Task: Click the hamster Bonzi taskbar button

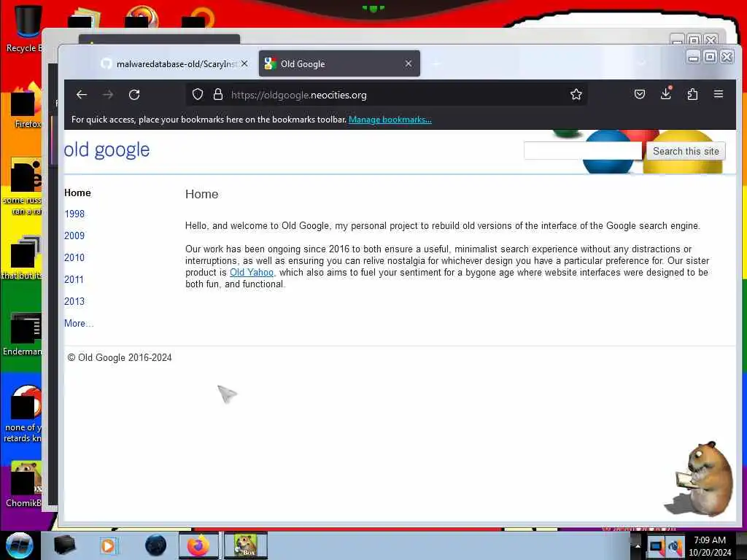Action: [x=246, y=545]
